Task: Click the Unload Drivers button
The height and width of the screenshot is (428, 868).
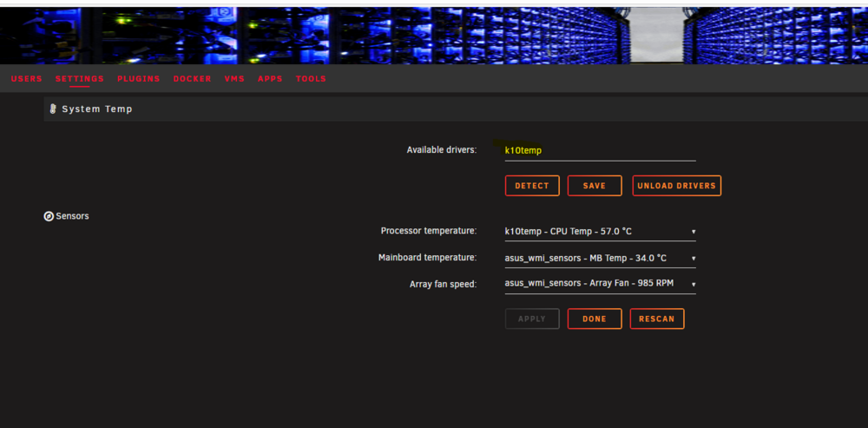Action: (676, 186)
